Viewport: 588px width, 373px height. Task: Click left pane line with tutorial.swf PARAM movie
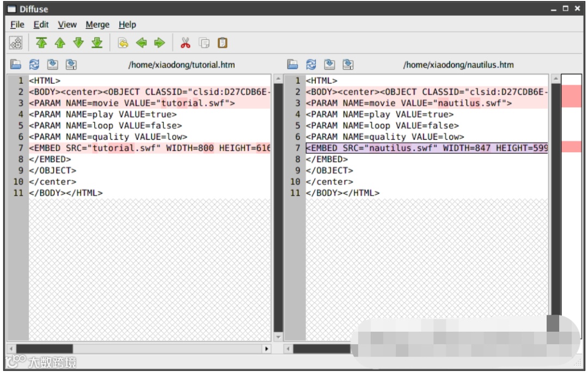coord(150,103)
